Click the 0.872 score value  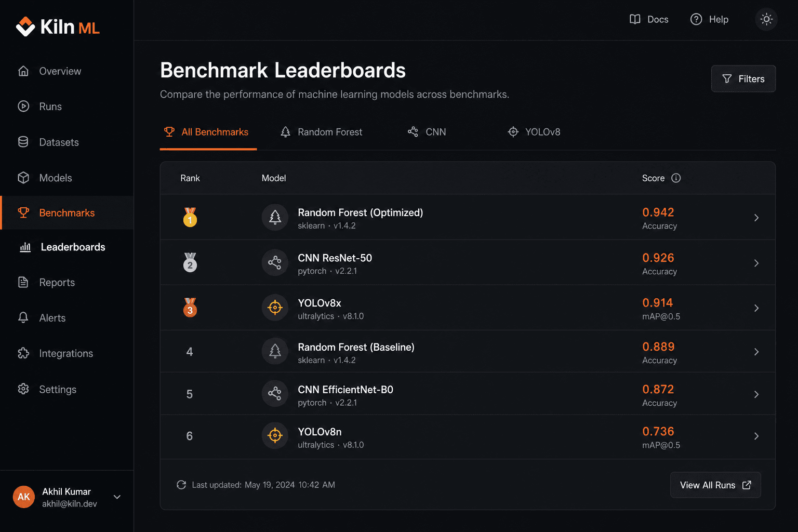coord(658,389)
